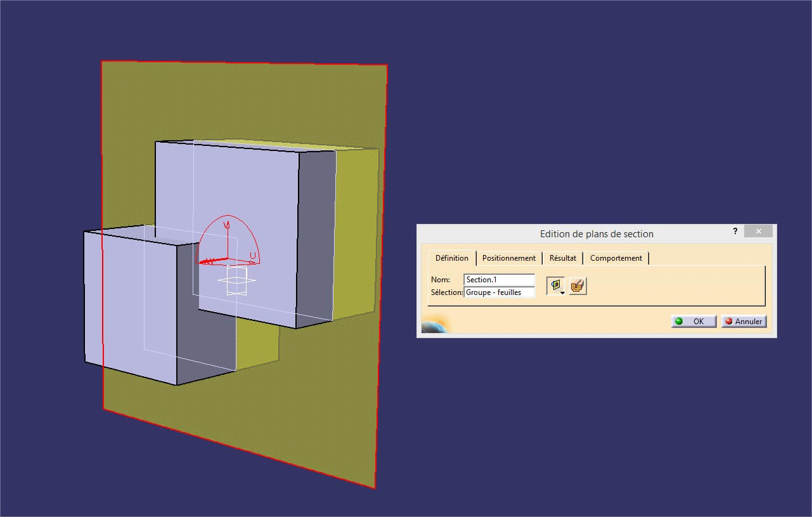Click the Edition de plans de section title bar

[596, 233]
